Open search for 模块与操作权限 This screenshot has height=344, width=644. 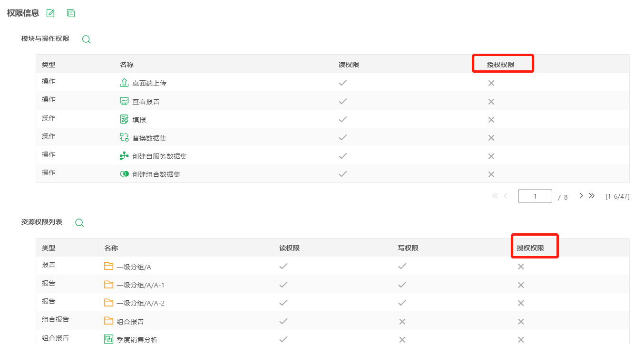click(86, 39)
